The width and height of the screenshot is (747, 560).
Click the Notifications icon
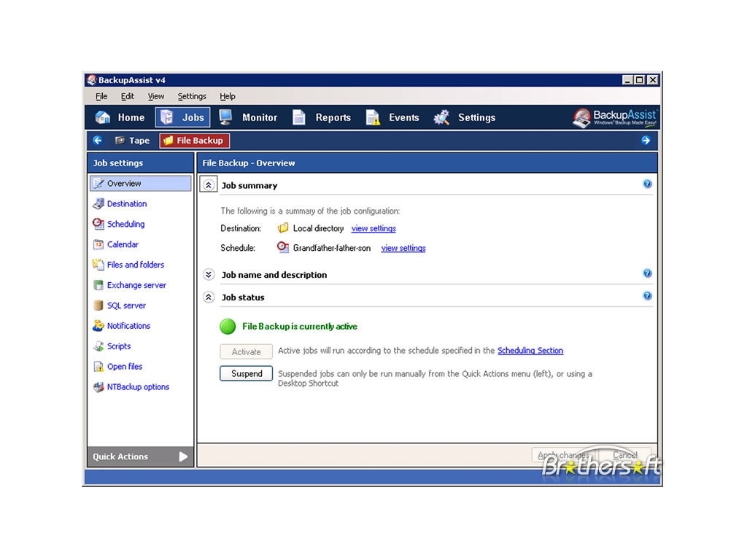click(x=98, y=326)
